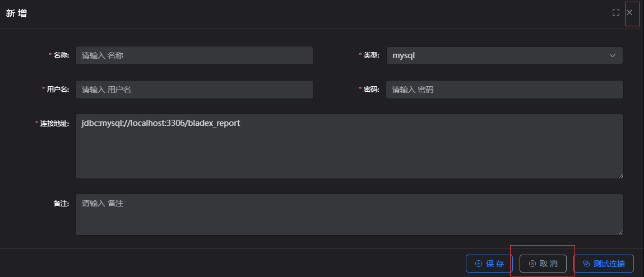Click into the 用户名 input field

click(194, 90)
